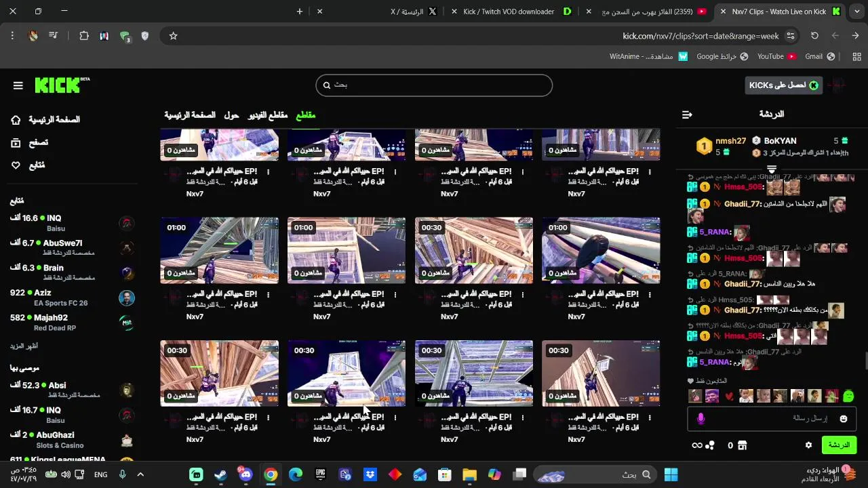The image size is (868, 488).
Task: Open Epic Games launcher from the taskbar
Action: pos(320,474)
